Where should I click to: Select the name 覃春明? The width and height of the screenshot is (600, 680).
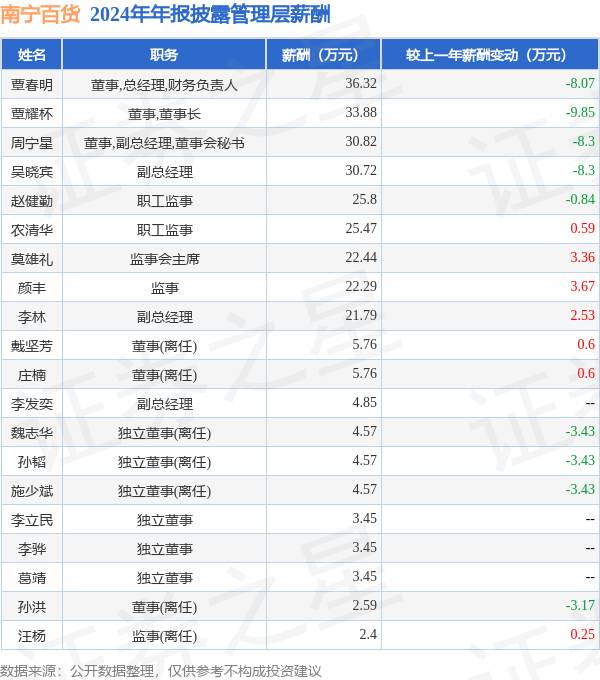click(32, 85)
